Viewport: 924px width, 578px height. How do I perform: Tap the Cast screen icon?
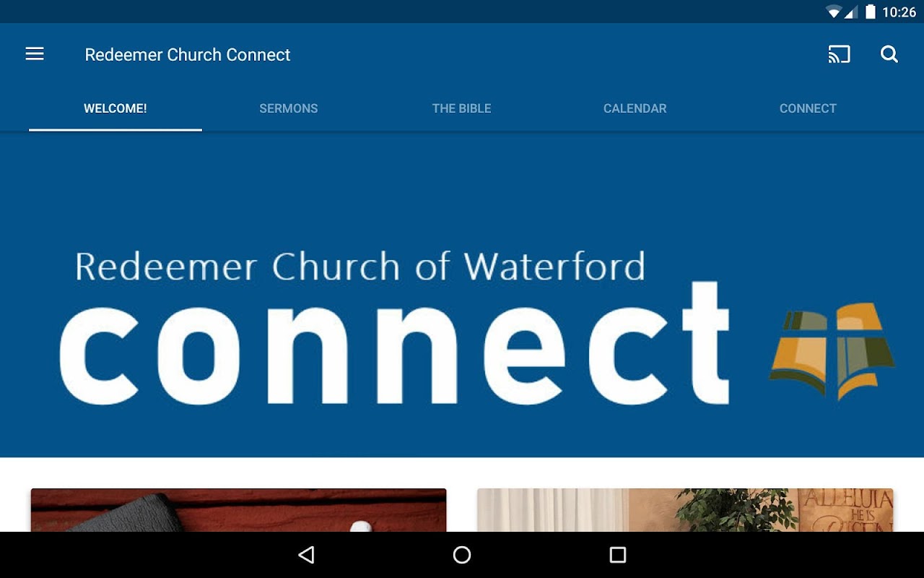tap(839, 54)
